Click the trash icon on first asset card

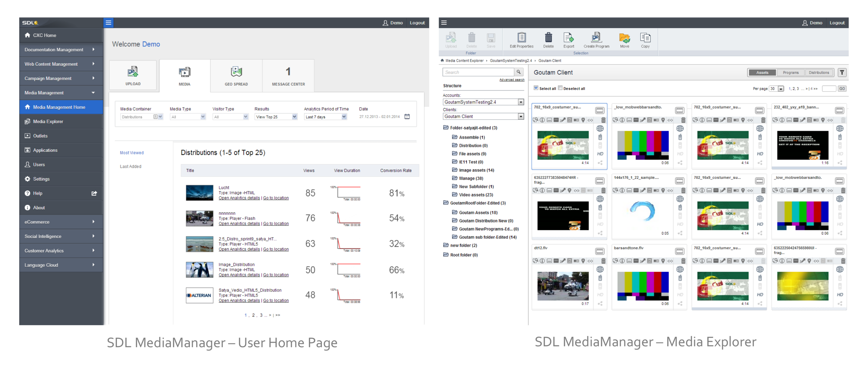(x=603, y=120)
